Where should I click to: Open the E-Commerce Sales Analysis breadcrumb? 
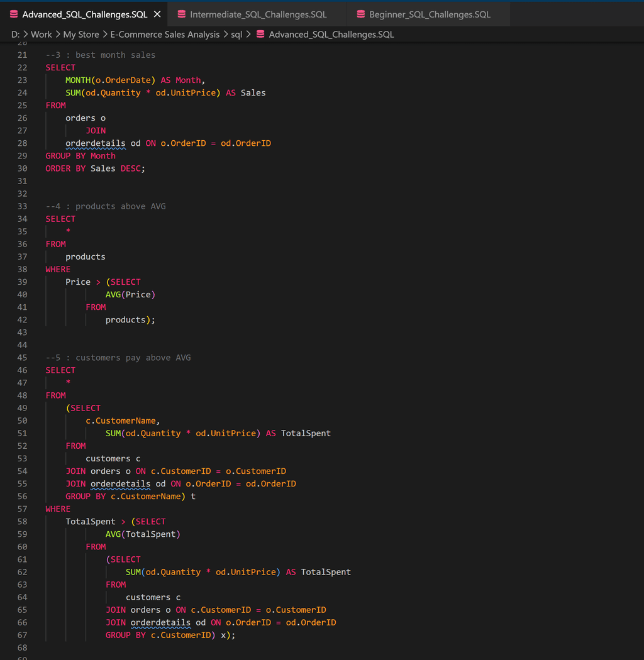point(165,35)
